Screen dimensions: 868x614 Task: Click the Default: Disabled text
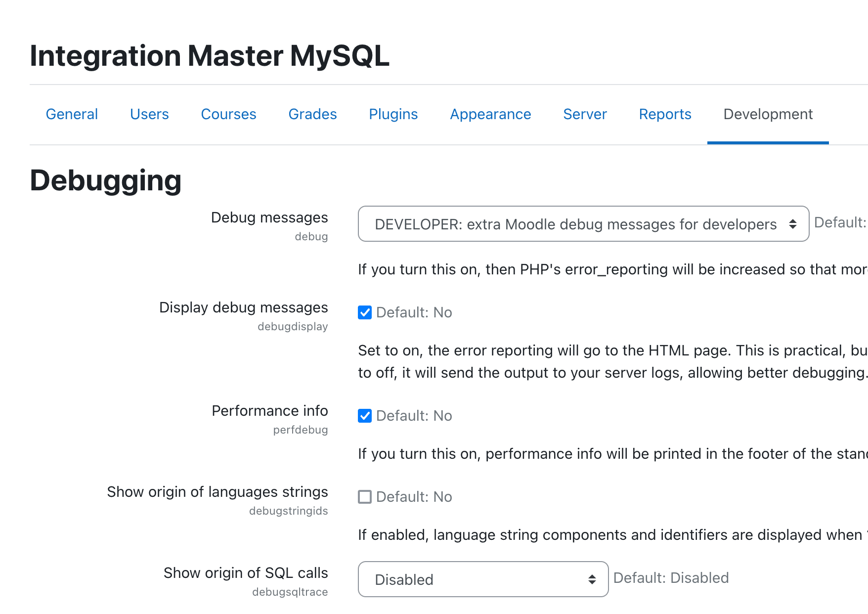pos(671,578)
